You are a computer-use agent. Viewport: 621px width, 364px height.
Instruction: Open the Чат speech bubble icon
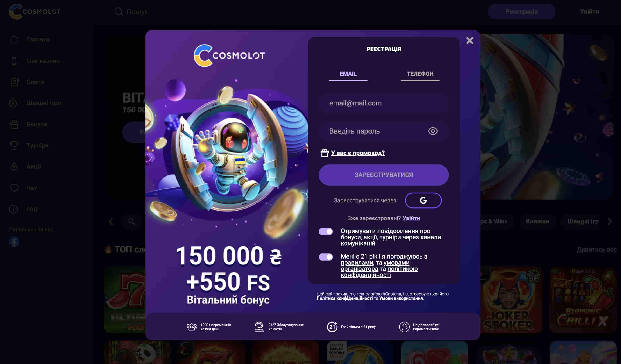coord(14,188)
